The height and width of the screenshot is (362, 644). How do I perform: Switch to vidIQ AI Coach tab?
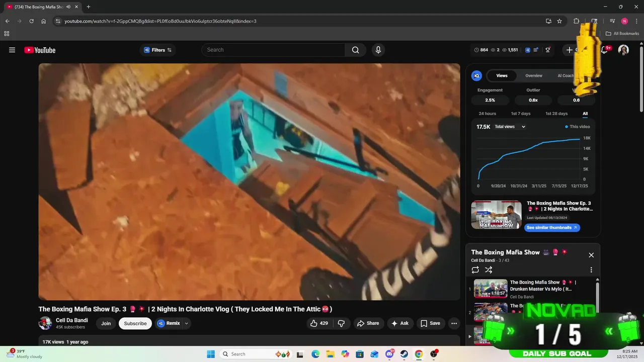[566, 75]
